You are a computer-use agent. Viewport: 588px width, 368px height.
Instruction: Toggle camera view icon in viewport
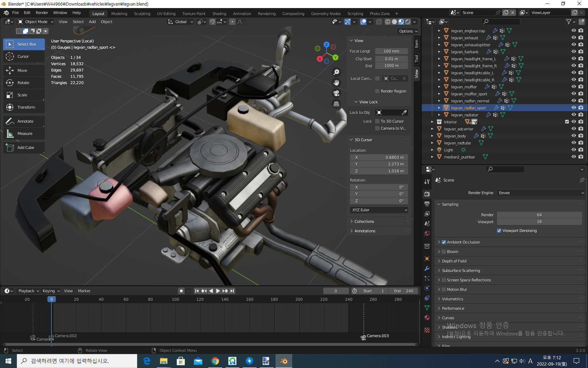[x=336, y=93]
